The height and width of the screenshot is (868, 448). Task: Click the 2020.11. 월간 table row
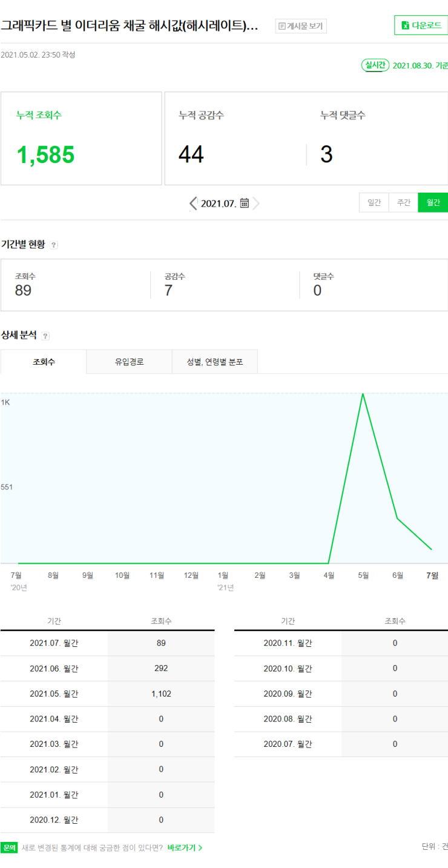[x=341, y=643]
